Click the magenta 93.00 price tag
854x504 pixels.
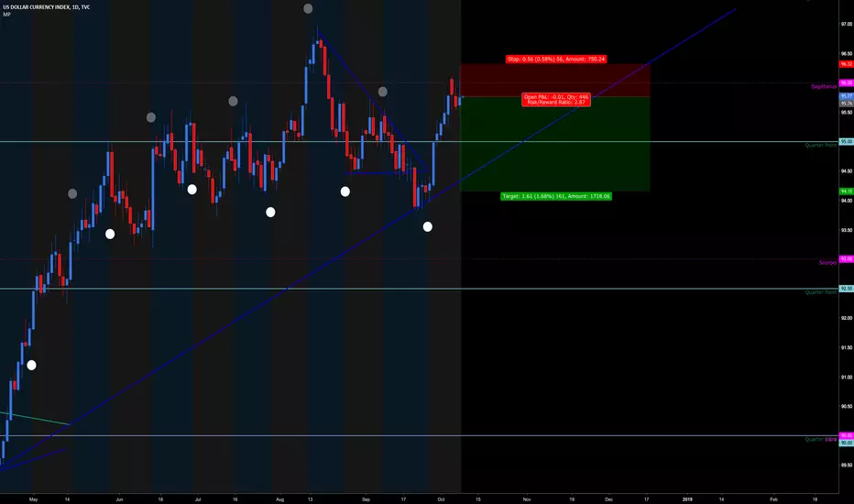point(847,258)
